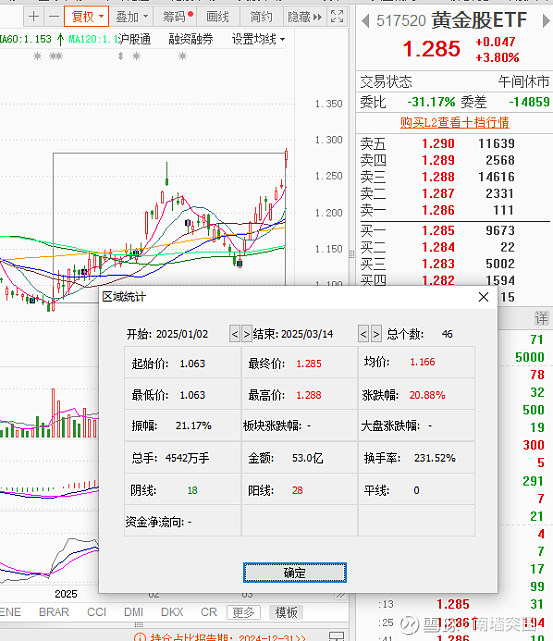Click 买二 price 1.284
The width and height of the screenshot is (553, 641).
(x=438, y=247)
